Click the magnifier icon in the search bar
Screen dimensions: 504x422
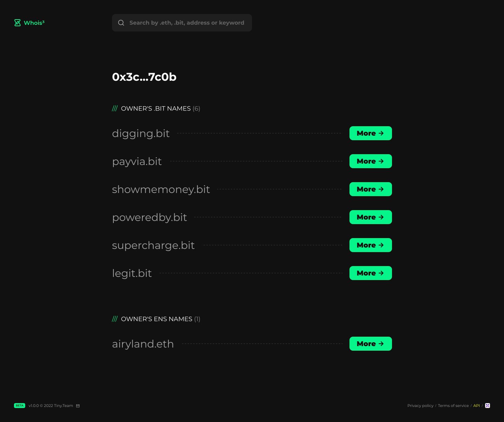pos(121,22)
